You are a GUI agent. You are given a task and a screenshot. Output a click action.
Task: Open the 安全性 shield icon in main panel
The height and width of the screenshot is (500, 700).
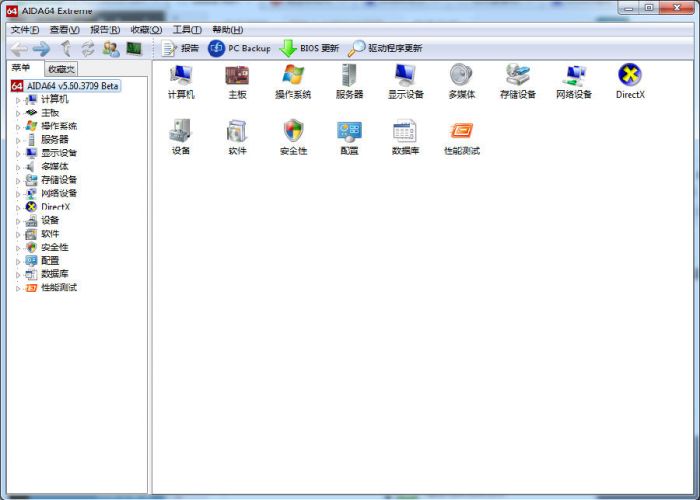coord(293,138)
